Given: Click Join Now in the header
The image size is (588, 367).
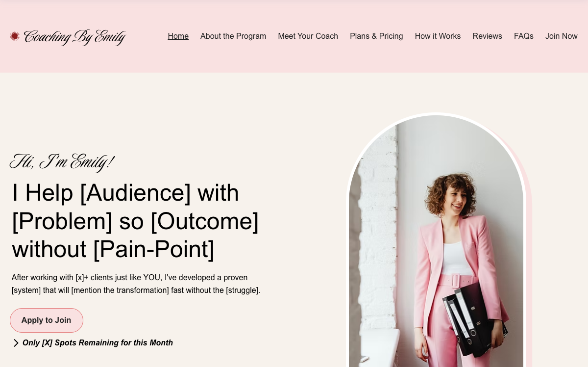Looking at the screenshot, I should 561,36.
